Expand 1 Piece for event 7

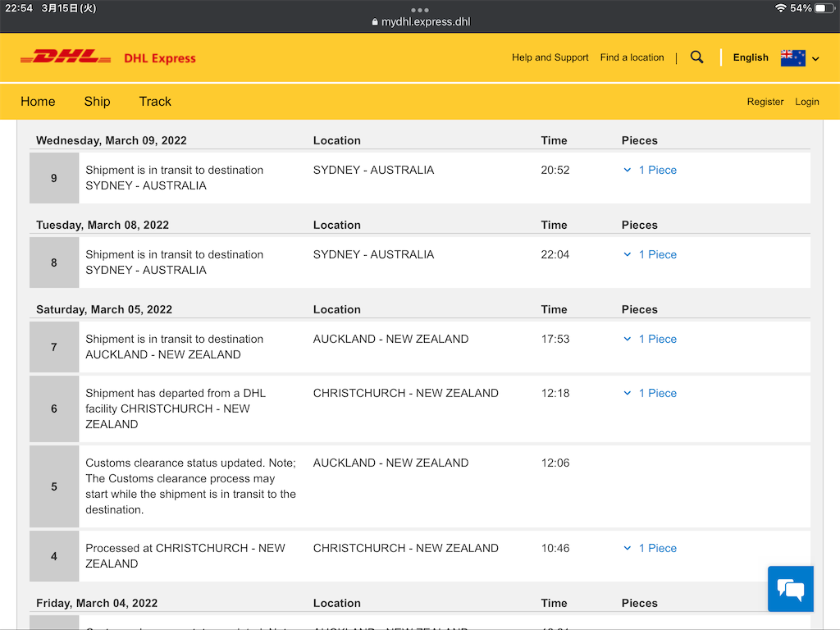click(650, 339)
